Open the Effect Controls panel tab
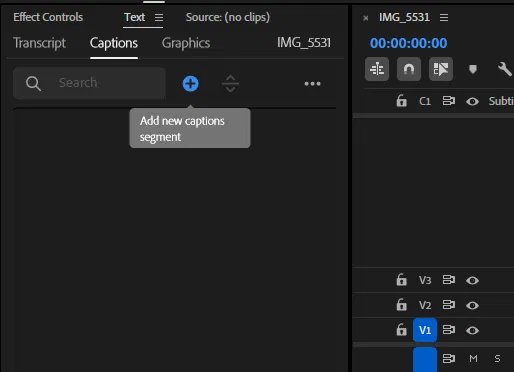Image resolution: width=514 pixels, height=372 pixels. point(48,17)
